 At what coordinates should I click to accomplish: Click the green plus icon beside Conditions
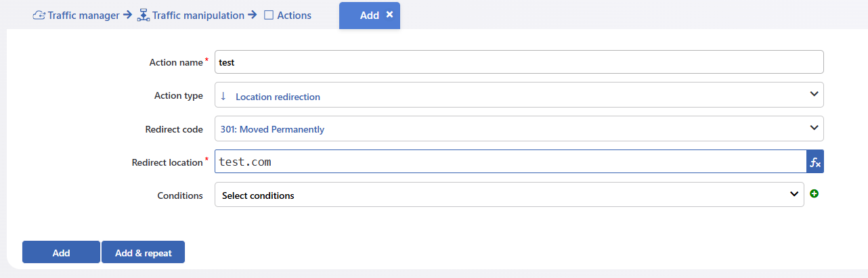tap(815, 194)
